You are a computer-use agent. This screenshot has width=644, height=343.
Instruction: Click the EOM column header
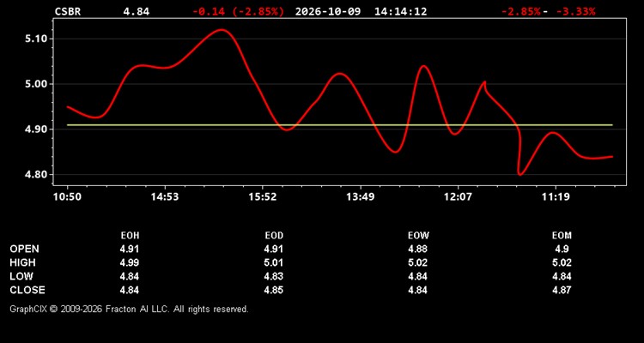pos(562,236)
